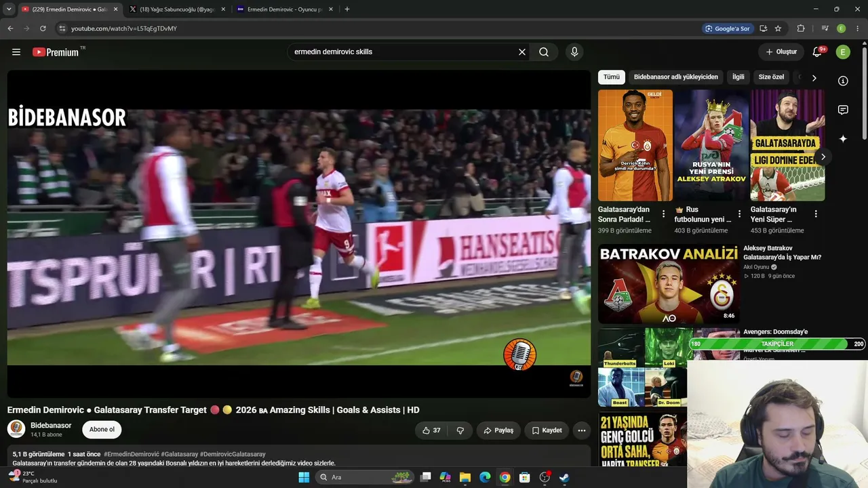Screen dimensions: 868x488
Task: Open File Explorer from the taskbar
Action: coord(465,477)
